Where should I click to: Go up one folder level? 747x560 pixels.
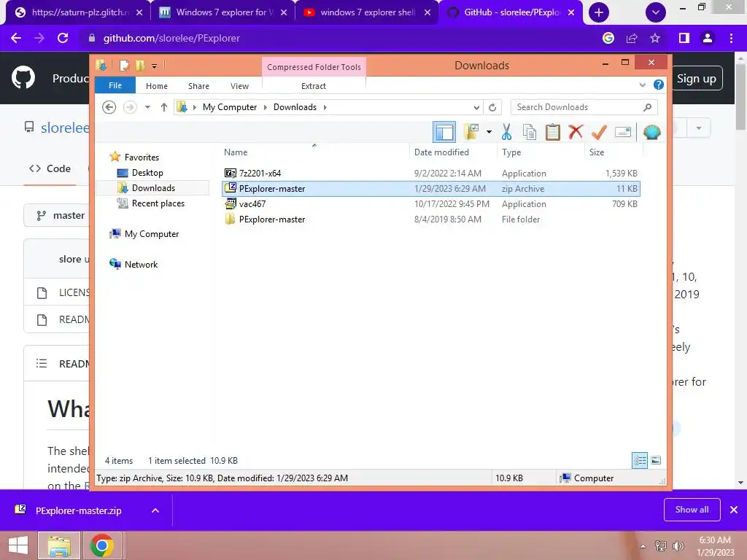coord(164,107)
